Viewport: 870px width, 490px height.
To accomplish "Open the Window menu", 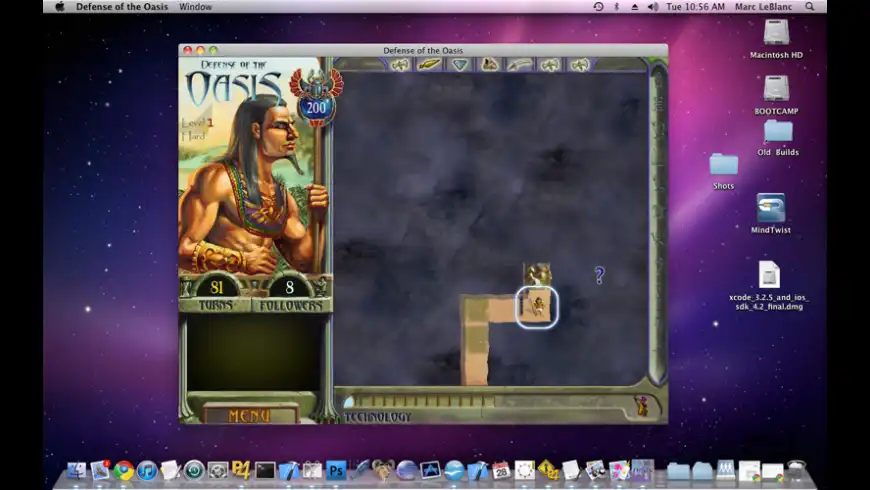I will [195, 7].
